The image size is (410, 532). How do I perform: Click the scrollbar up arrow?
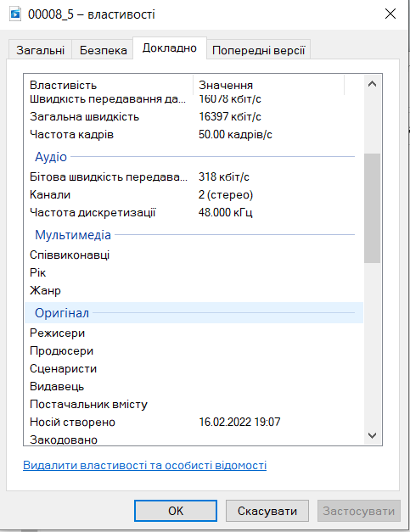coord(372,84)
